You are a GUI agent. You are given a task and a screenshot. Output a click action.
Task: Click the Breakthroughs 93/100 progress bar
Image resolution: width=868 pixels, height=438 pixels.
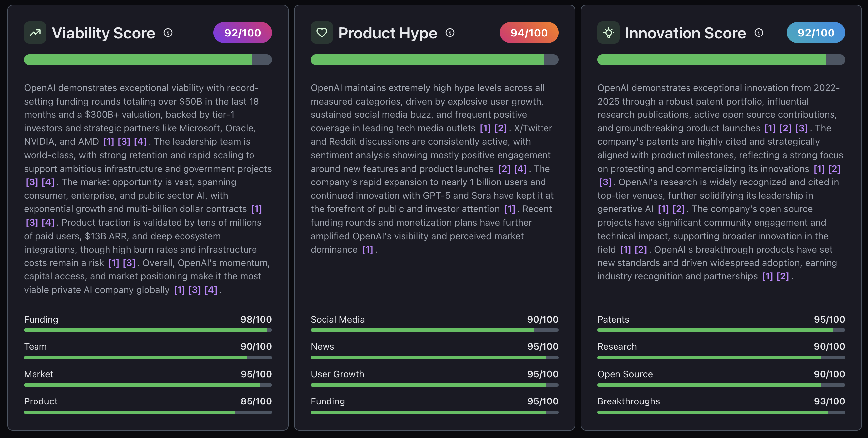pos(721,412)
